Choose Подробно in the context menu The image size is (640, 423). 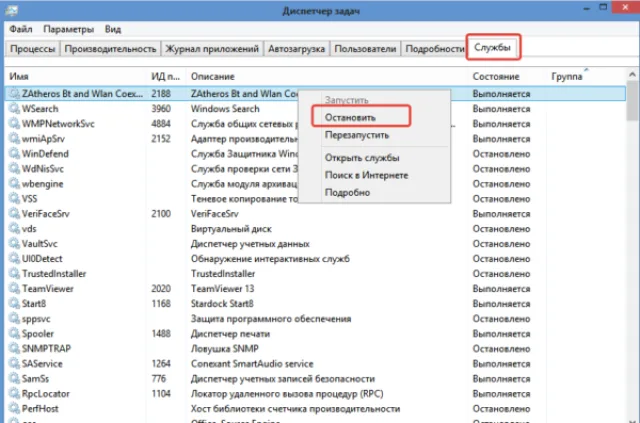(347, 192)
